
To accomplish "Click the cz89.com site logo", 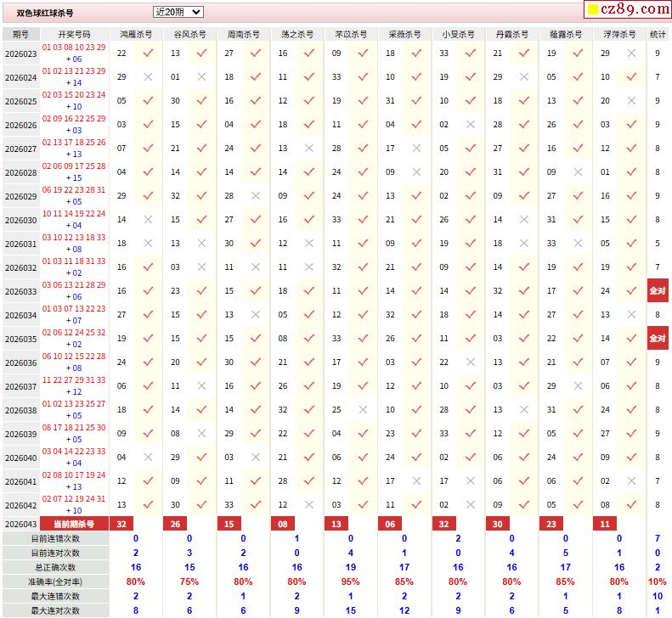I will (627, 10).
